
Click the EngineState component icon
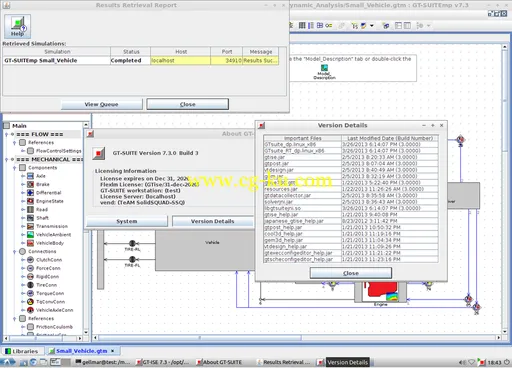point(30,201)
